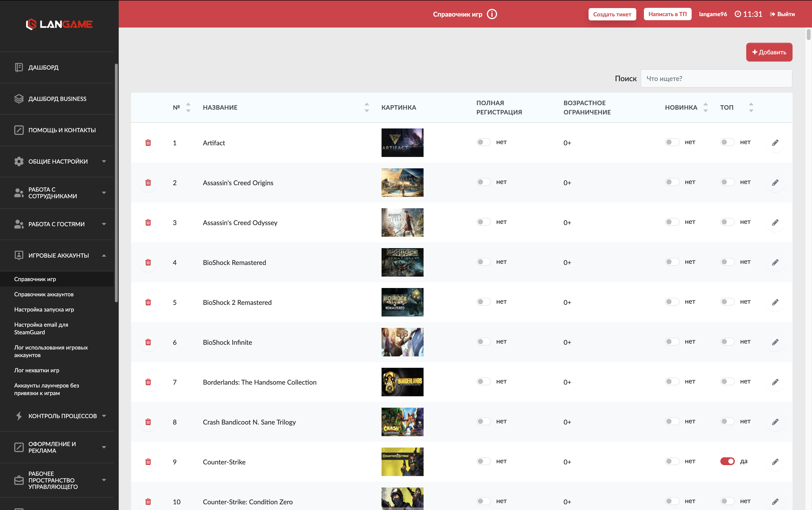Collapse the ИГРОВЫЕ АККАУНТЫ section

click(59, 256)
